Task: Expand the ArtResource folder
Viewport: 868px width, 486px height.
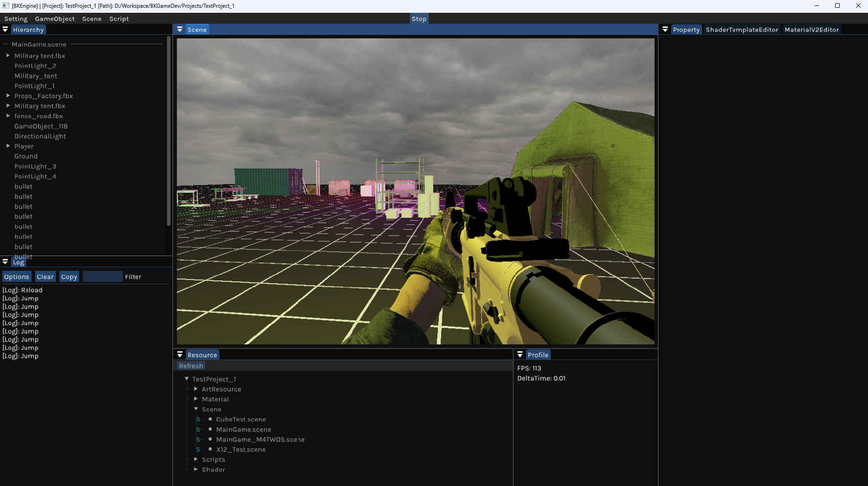Action: [x=196, y=389]
